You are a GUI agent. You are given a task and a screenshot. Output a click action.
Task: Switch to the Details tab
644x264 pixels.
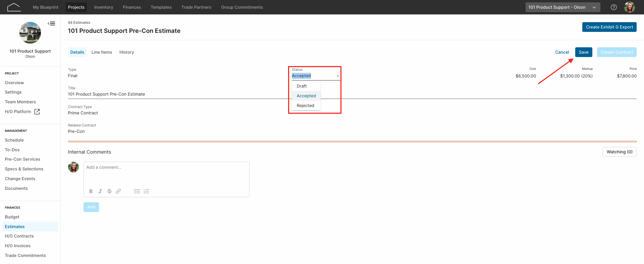pyautogui.click(x=77, y=52)
